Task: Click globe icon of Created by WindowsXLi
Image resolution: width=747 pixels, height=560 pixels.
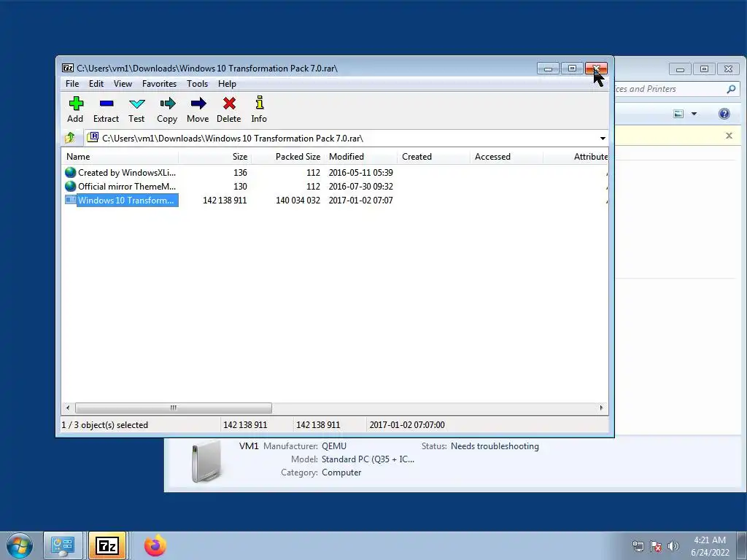Action: coord(71,172)
